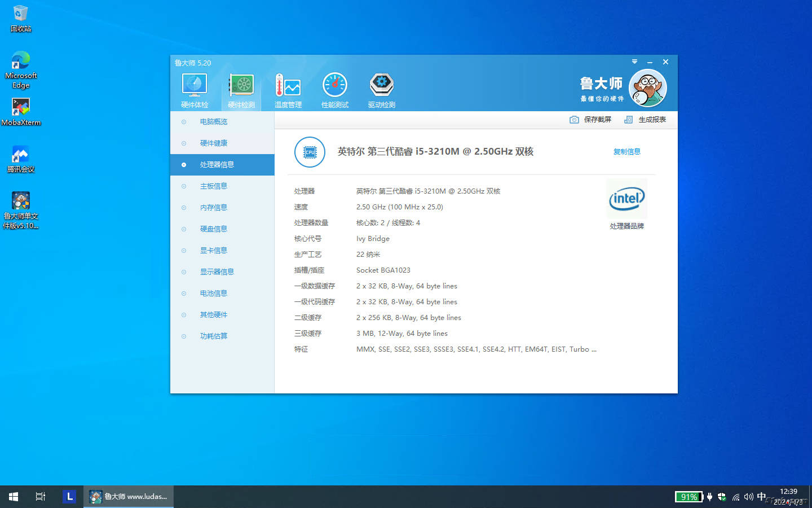Open the 温度管理 temperature management icon
This screenshot has height=508, width=812.
pyautogui.click(x=288, y=90)
